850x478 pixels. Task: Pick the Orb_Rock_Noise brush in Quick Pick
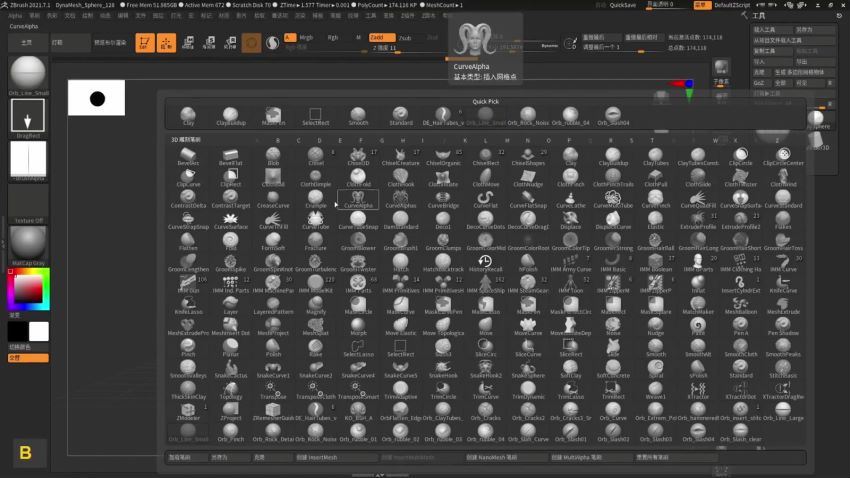click(527, 116)
